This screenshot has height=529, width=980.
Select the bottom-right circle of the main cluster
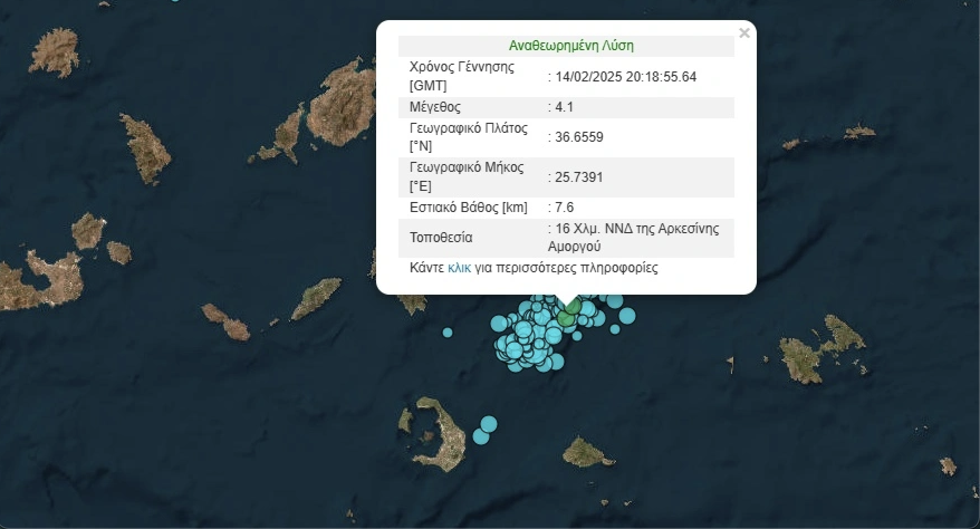click(x=557, y=362)
